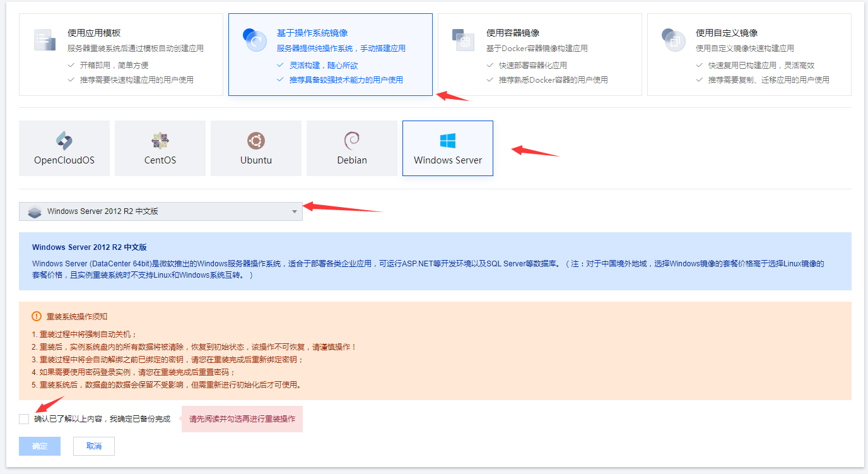Open the Windows Server 2012 R2 version dropdown

coord(161,211)
